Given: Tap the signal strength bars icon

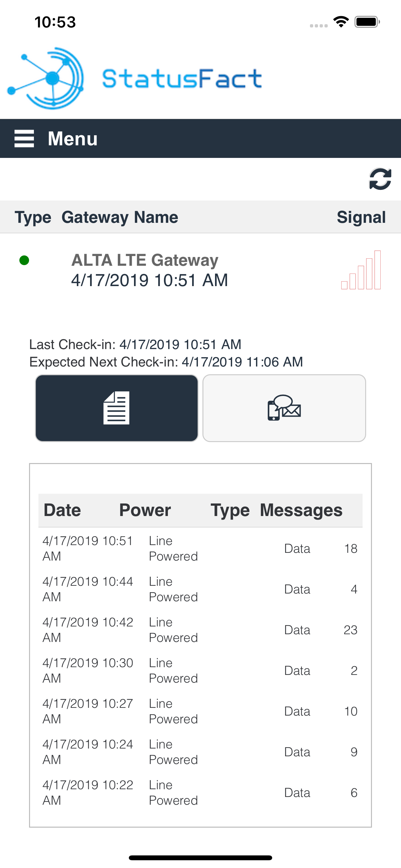Looking at the screenshot, I should point(361,270).
